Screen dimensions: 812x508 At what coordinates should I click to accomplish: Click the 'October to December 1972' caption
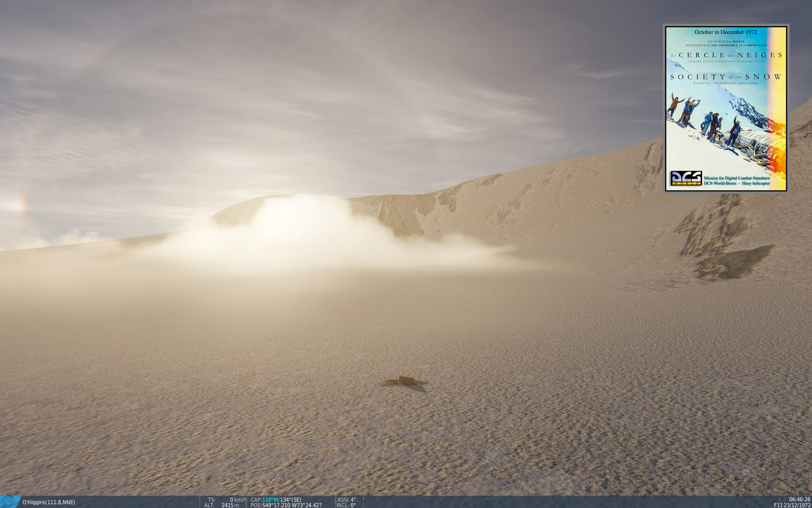point(725,32)
